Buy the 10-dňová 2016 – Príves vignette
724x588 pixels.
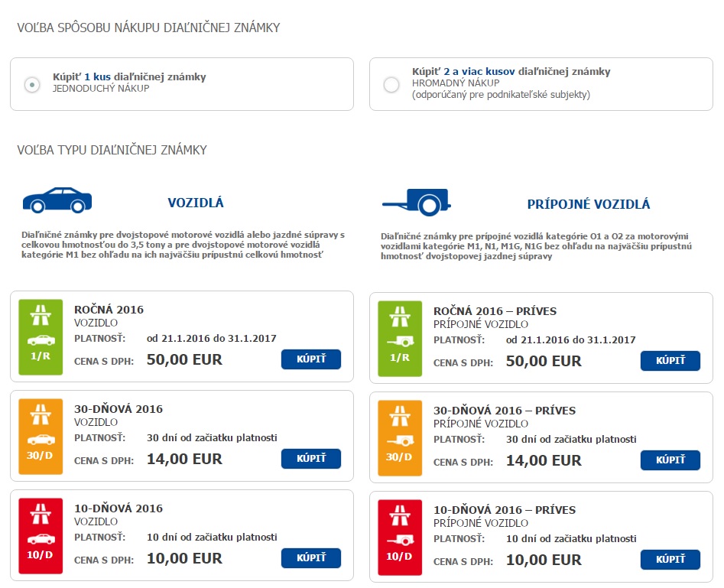coord(670,560)
